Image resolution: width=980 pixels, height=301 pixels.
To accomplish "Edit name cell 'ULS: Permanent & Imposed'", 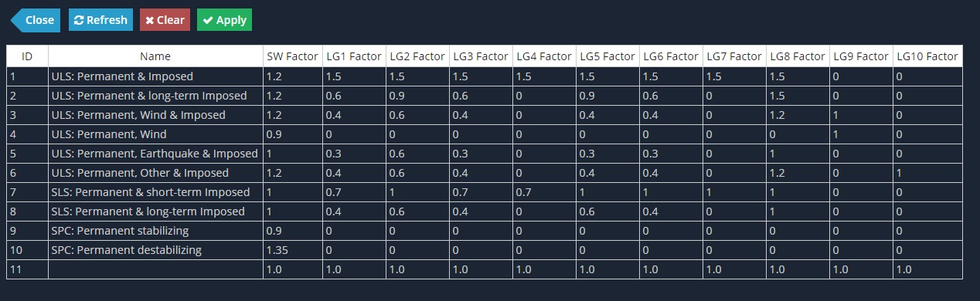I will 155,76.
